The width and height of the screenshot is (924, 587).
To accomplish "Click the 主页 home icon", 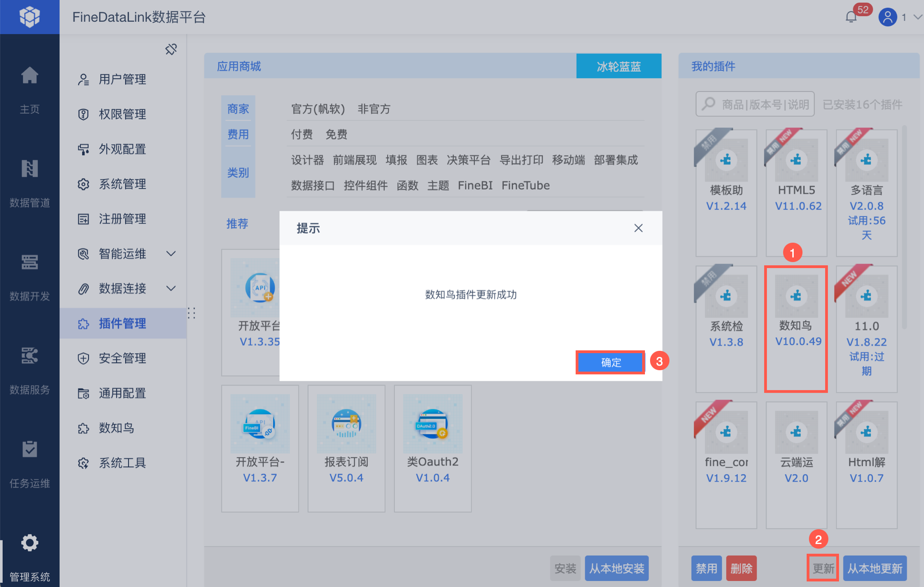I will (x=30, y=75).
